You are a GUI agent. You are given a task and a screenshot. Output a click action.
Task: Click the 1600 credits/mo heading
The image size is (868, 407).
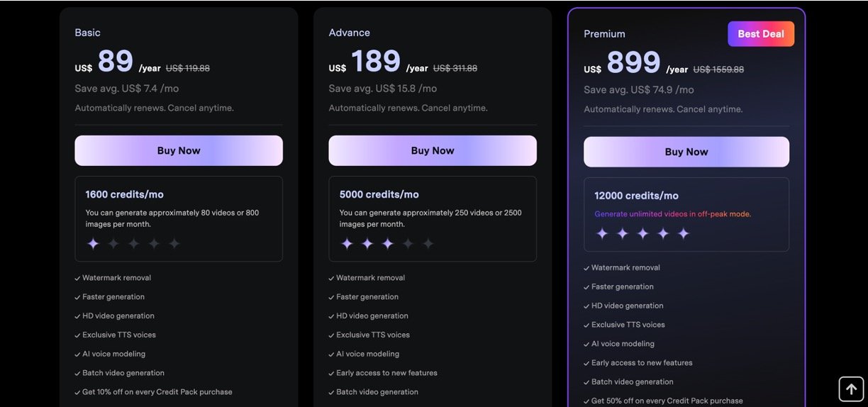[x=124, y=194]
